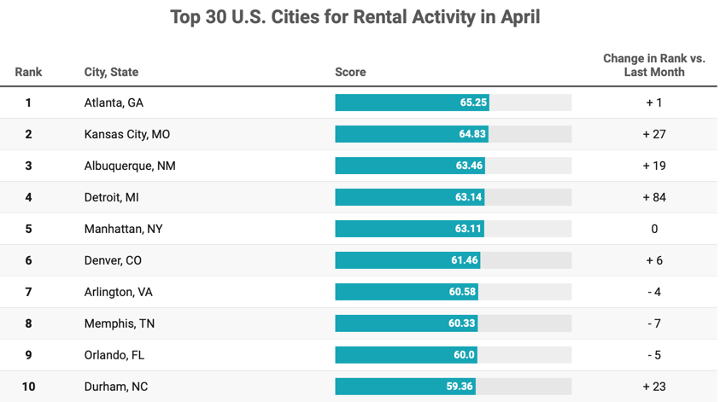The image size is (720, 402).
Task: Select Albuquerque, NM in the table
Action: click(130, 166)
